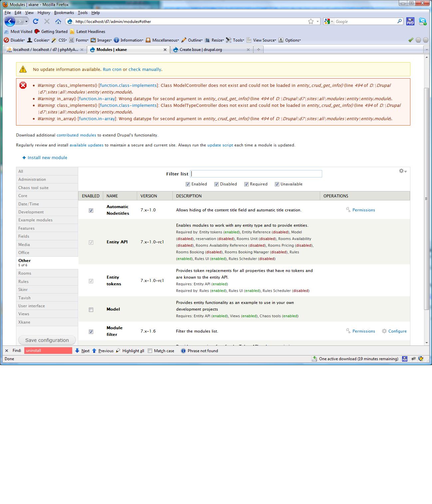432x504 pixels.
Task: Open the History menu
Action: pyautogui.click(x=44, y=13)
